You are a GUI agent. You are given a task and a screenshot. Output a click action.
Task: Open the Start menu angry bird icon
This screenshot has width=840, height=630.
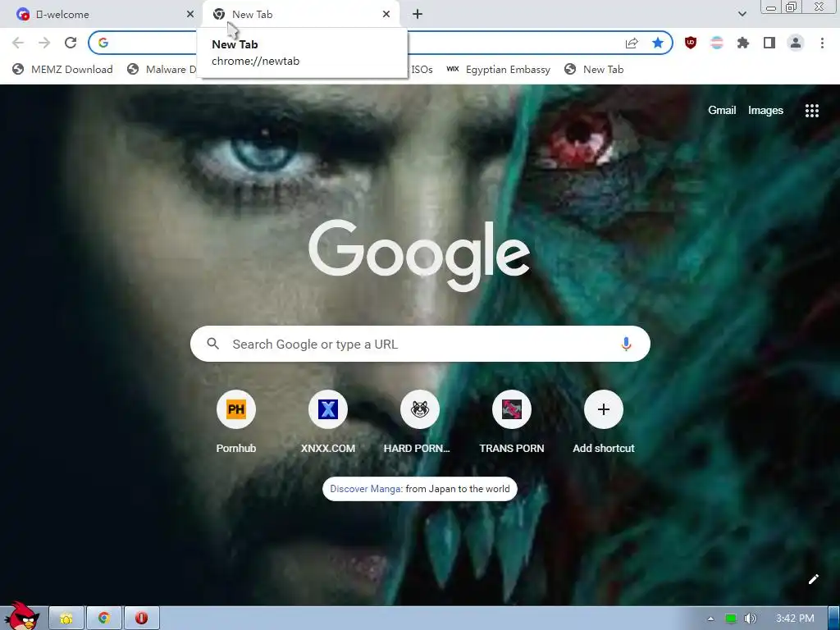tap(21, 616)
